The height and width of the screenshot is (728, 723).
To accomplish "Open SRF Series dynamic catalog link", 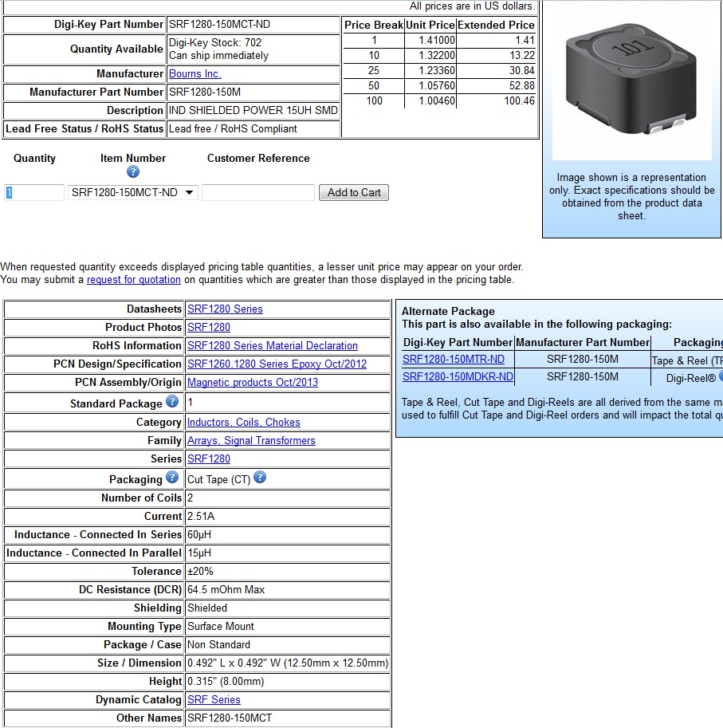I will tap(214, 699).
